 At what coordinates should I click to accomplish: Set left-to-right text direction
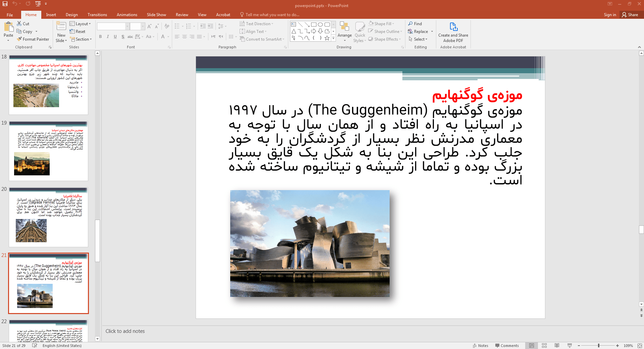click(213, 37)
